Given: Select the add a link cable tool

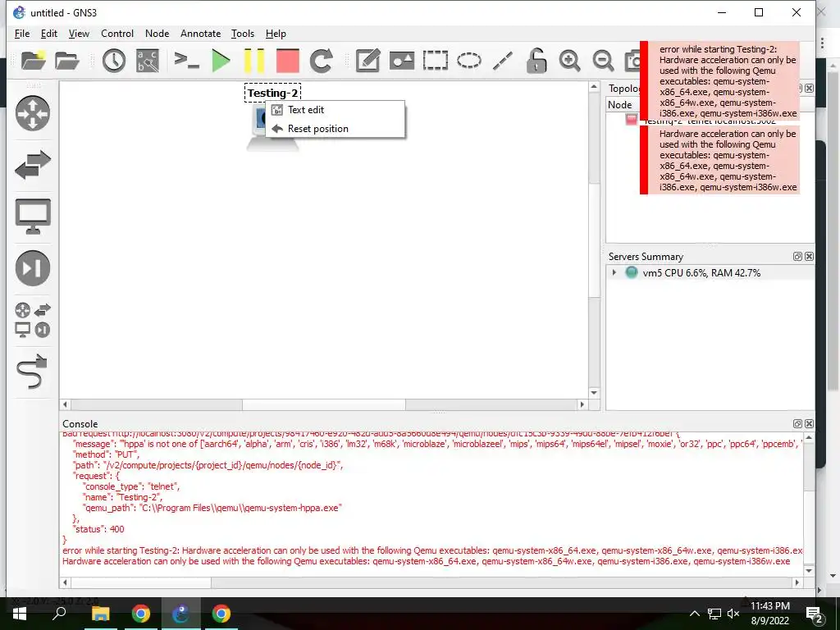Looking at the screenshot, I should tap(33, 371).
